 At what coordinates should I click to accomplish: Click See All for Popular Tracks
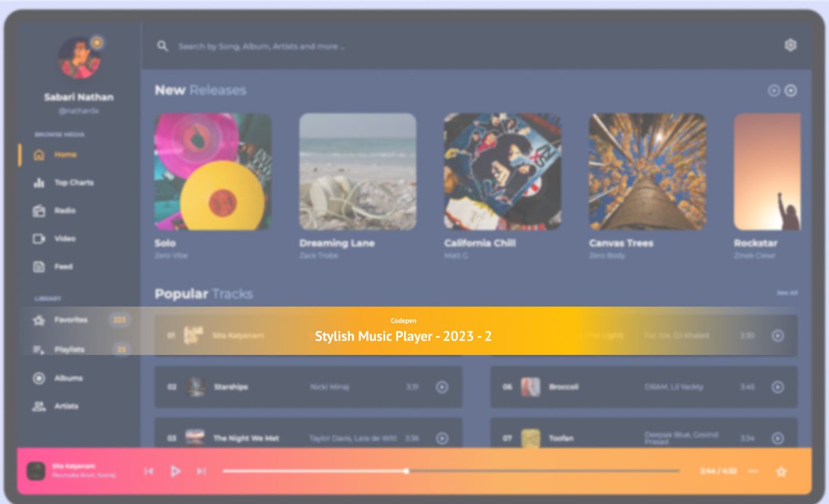(x=787, y=293)
